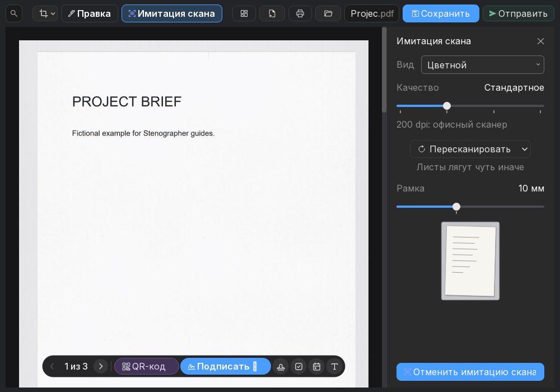Select the calendar date tool icon
The image size is (560, 392).
click(x=316, y=367)
